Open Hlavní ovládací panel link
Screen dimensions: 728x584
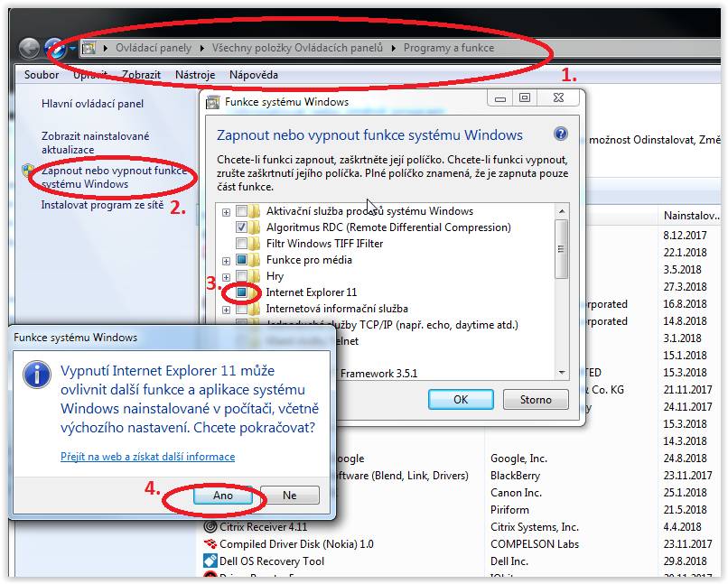coord(92,104)
